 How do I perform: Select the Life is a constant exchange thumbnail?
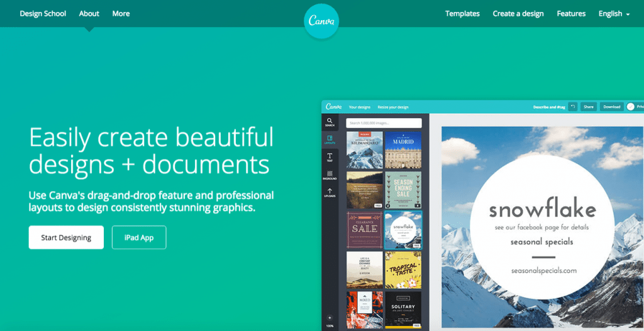pos(365,270)
